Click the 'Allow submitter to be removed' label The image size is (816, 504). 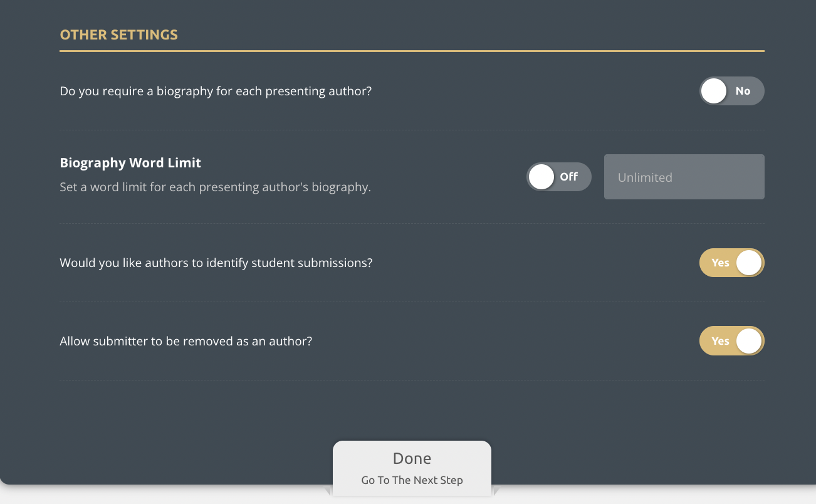[186, 341]
